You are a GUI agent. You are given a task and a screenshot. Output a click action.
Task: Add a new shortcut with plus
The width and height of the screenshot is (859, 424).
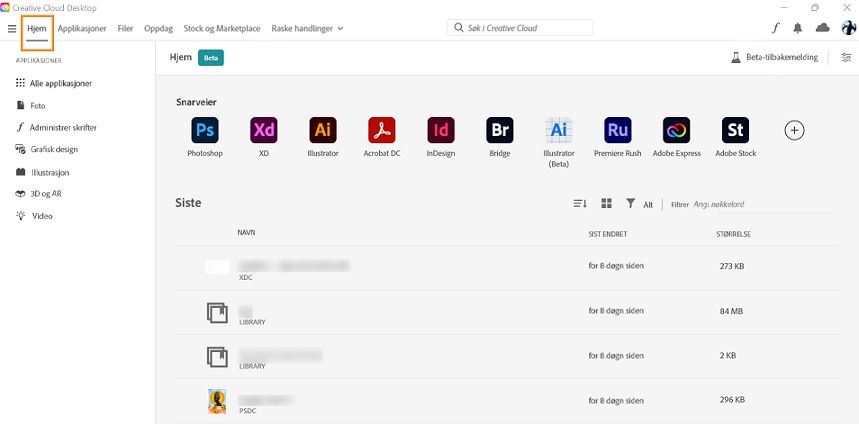click(794, 130)
